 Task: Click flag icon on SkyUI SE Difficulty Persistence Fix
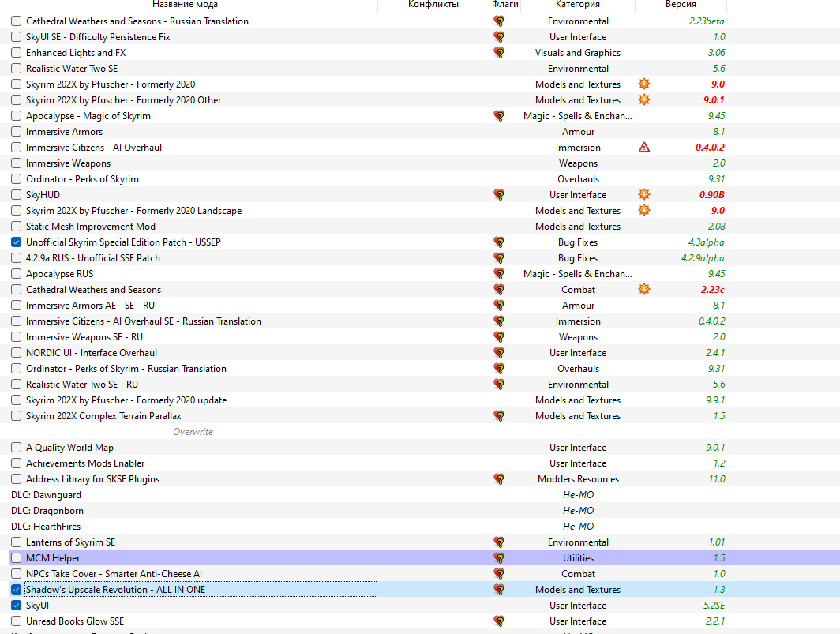point(499,37)
